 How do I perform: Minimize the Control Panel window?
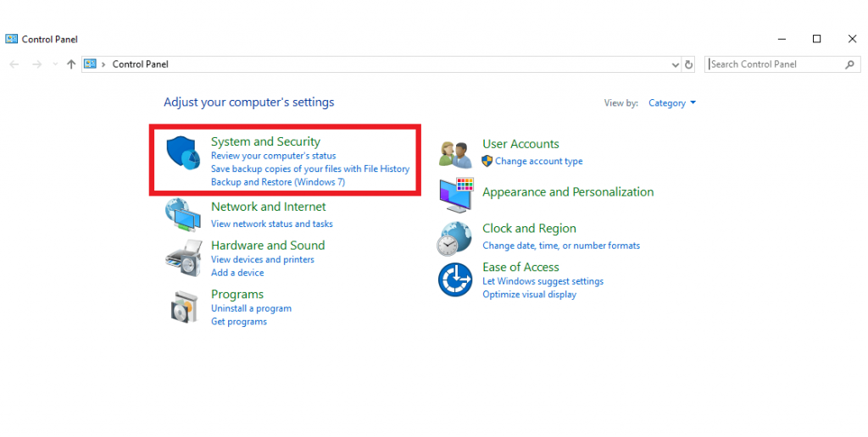click(782, 39)
